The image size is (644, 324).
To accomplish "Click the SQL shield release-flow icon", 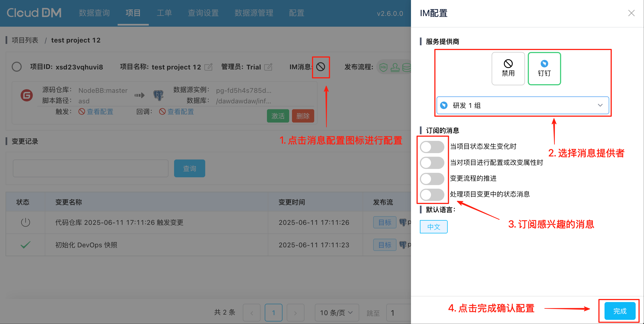I will pyautogui.click(x=383, y=67).
